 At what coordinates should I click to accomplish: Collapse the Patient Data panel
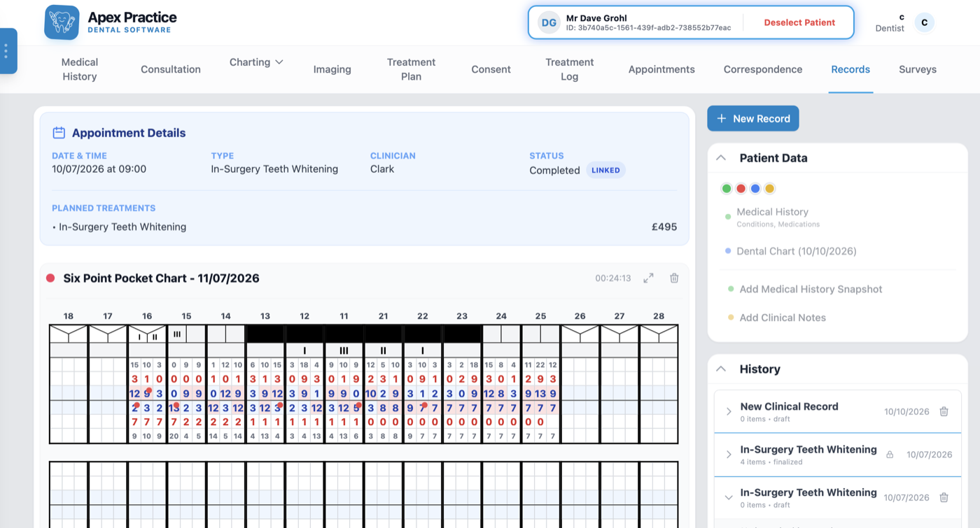[x=720, y=158]
